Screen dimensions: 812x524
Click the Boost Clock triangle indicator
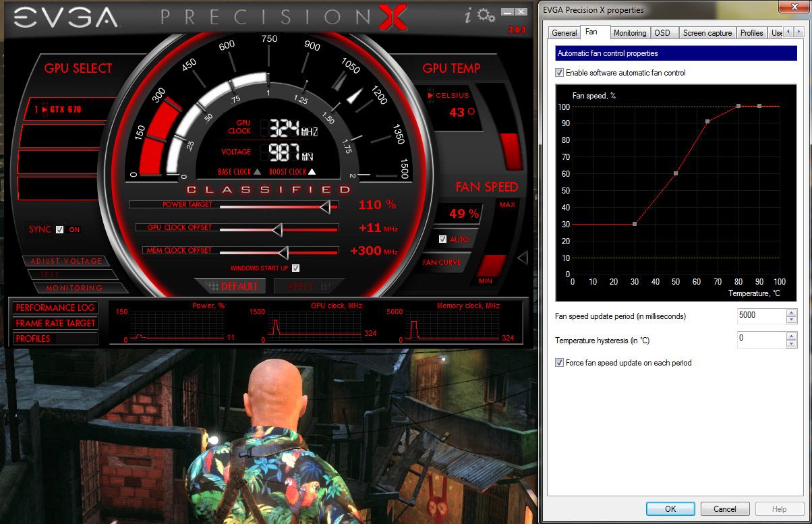[312, 172]
